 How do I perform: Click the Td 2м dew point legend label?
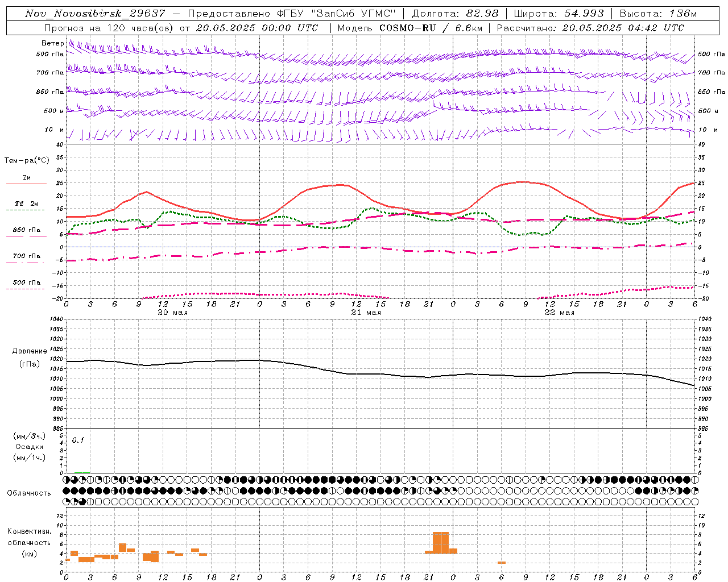[x=26, y=203]
